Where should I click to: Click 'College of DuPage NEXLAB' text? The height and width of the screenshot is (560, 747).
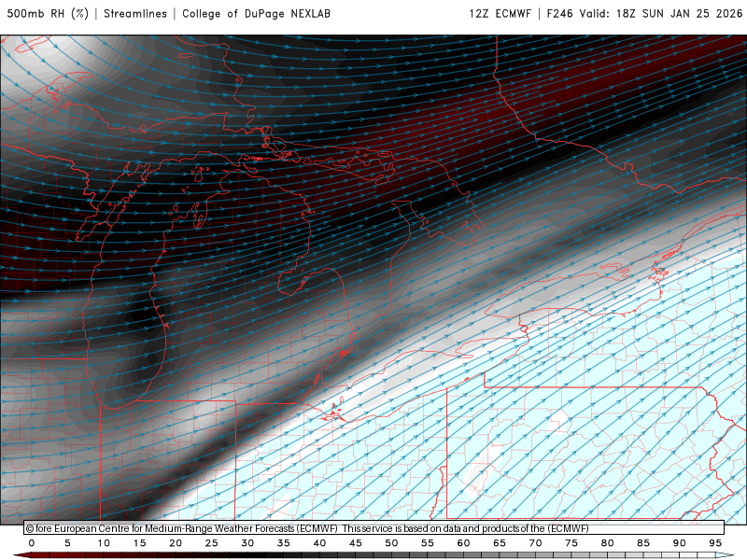pos(256,13)
